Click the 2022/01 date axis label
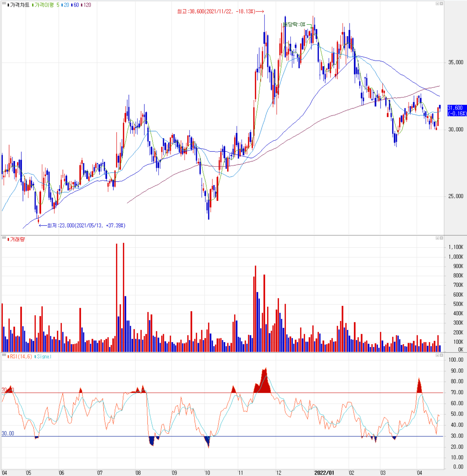Viewport: 467px width, 476px height. click(324, 473)
